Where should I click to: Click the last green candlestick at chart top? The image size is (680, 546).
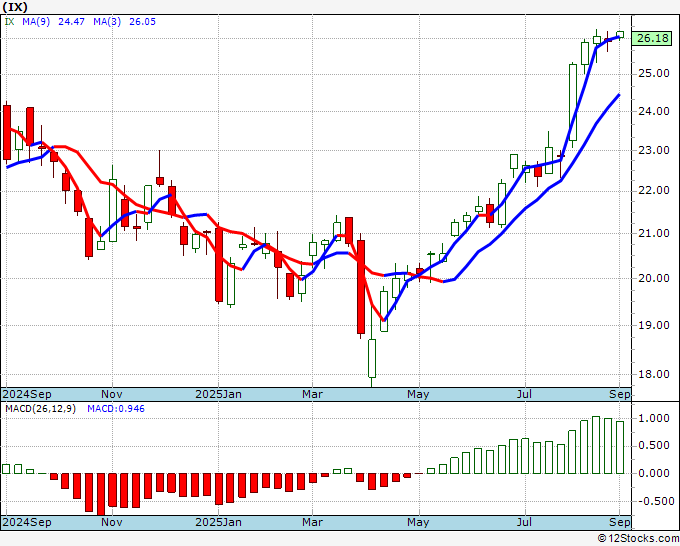(x=620, y=35)
